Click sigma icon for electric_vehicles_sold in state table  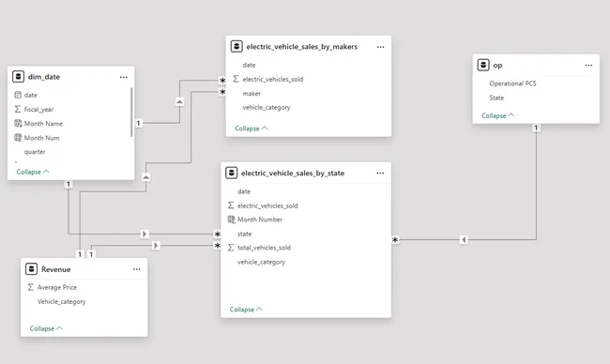click(x=231, y=205)
